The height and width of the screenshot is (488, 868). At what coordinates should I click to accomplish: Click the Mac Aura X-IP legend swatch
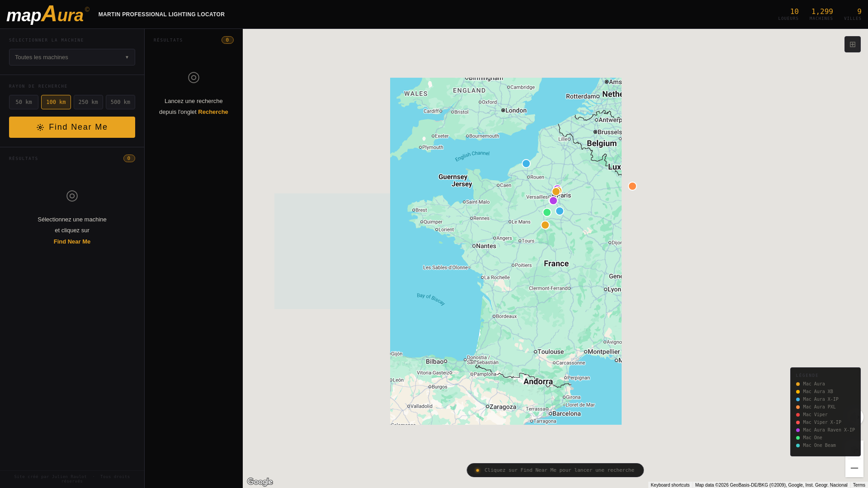pos(798,399)
